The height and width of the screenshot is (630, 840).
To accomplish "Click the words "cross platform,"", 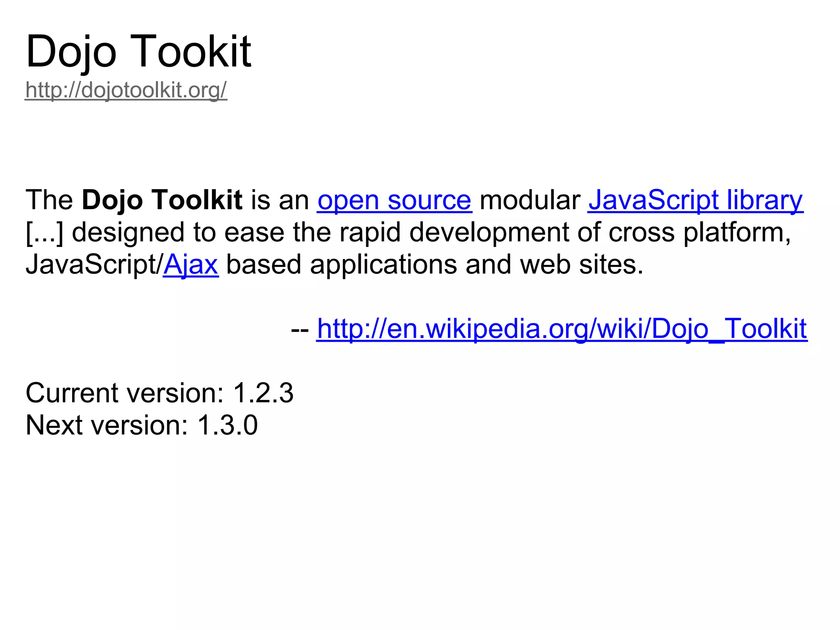I will point(699,233).
